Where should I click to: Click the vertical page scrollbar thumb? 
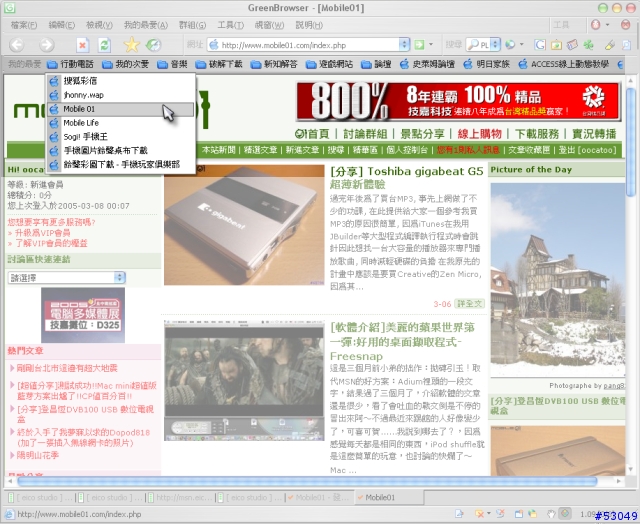coord(631,142)
